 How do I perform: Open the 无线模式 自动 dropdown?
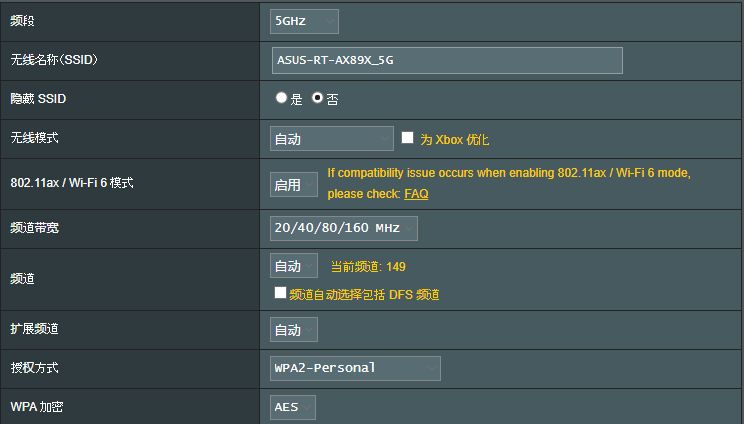click(332, 138)
